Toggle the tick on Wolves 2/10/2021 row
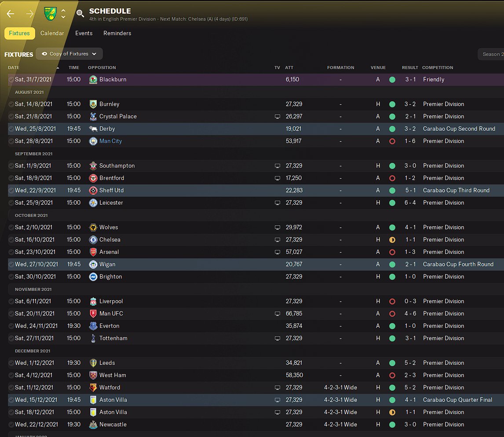The width and height of the screenshot is (504, 437). pyautogui.click(x=11, y=228)
